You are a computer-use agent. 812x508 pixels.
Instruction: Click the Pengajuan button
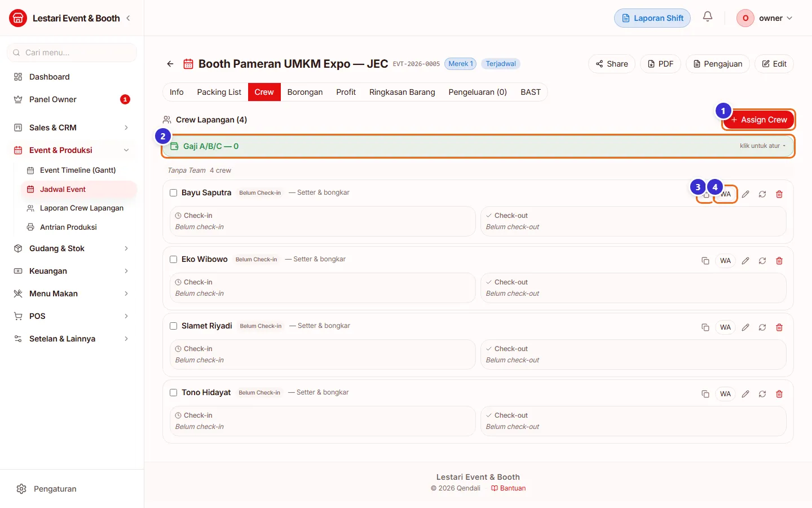pos(717,64)
